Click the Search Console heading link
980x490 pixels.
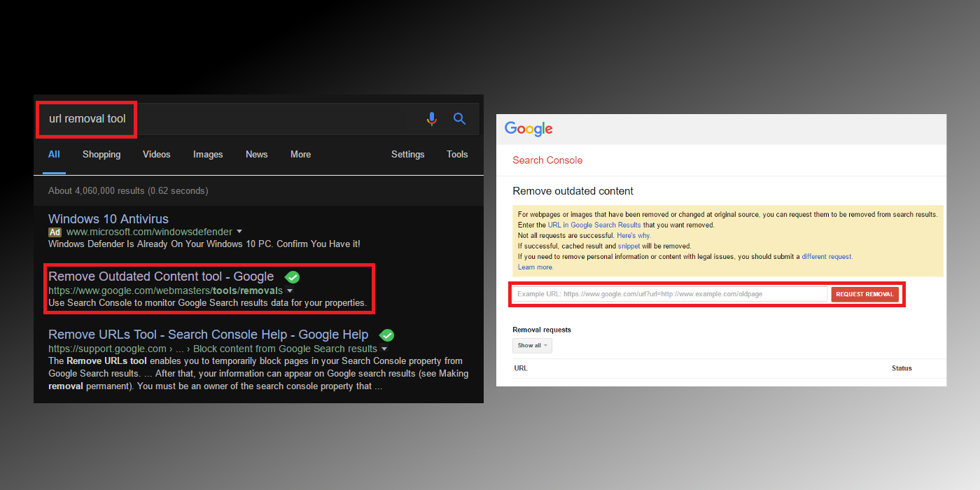[x=547, y=160]
